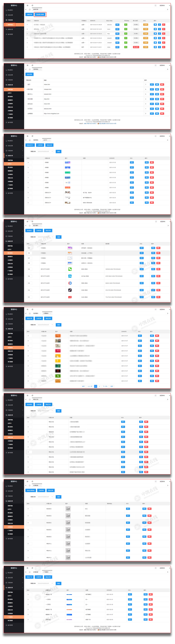
Task: Click middle blue action icon in zhanshi row
Action: (159, 38)
